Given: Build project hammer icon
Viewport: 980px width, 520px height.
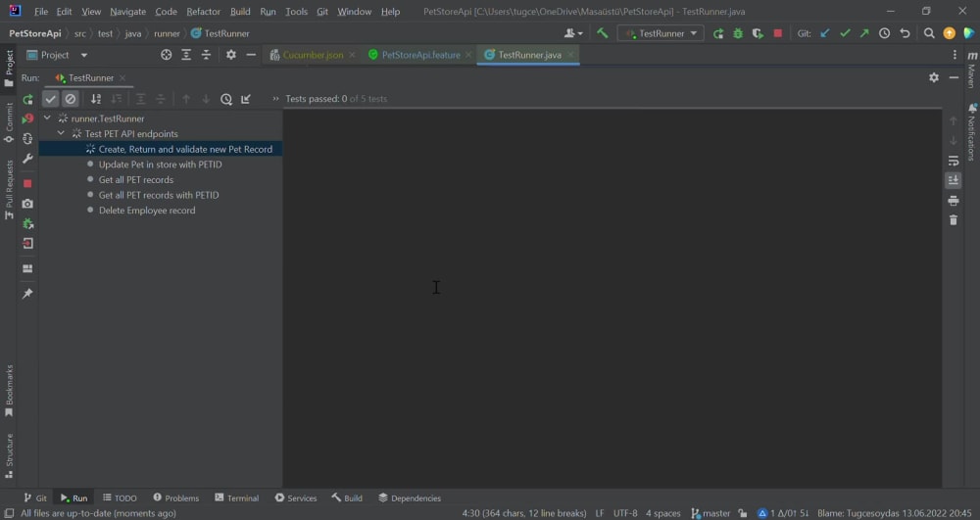Looking at the screenshot, I should pyautogui.click(x=603, y=33).
